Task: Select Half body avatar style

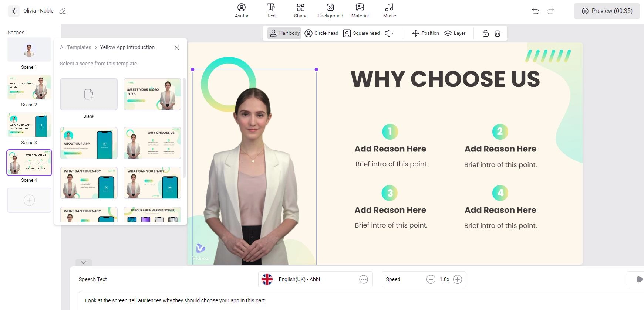Action: pyautogui.click(x=284, y=33)
